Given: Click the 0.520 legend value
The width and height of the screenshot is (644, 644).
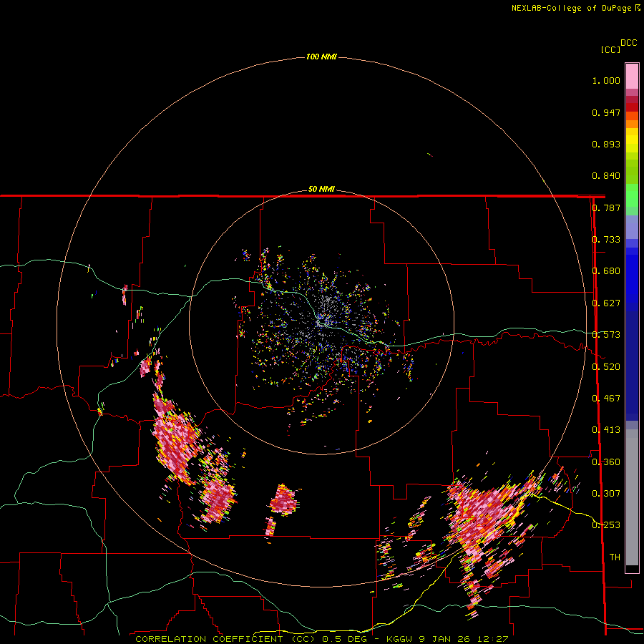Looking at the screenshot, I should coord(606,367).
